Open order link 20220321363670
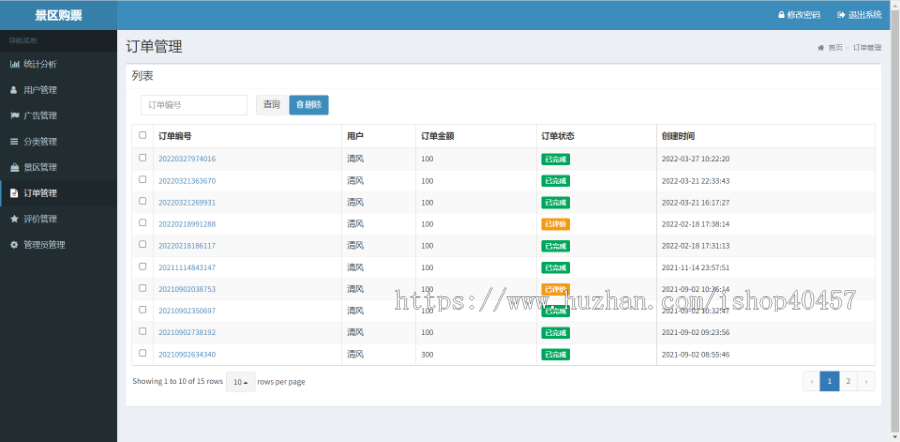This screenshot has height=442, width=900. point(187,181)
